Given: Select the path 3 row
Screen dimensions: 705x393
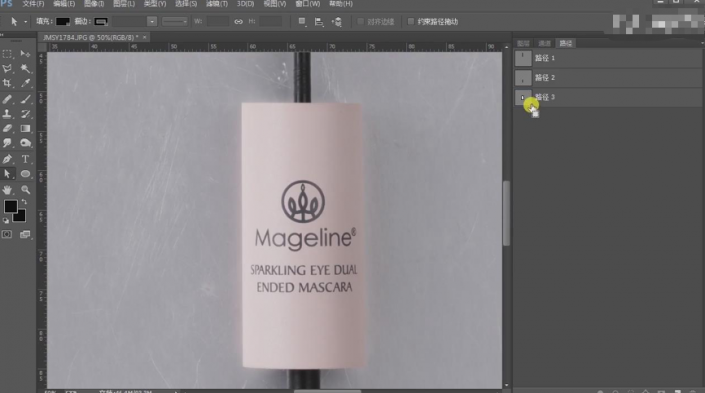Looking at the screenshot, I should click(x=608, y=97).
